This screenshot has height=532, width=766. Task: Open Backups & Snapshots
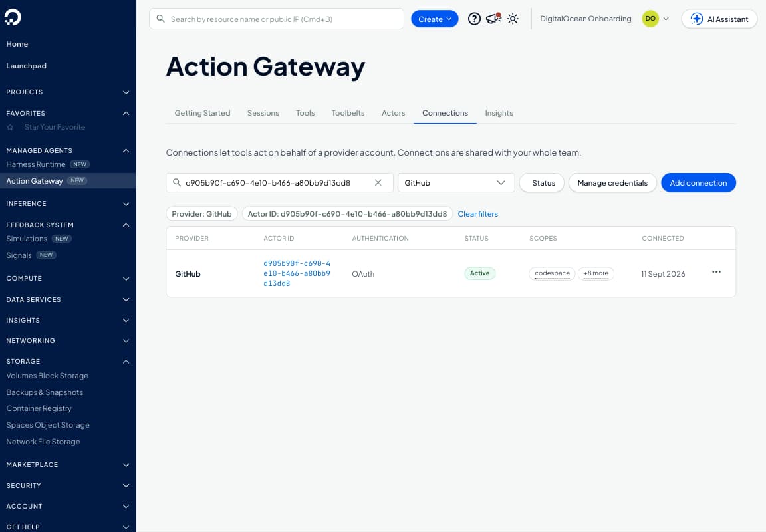[45, 392]
